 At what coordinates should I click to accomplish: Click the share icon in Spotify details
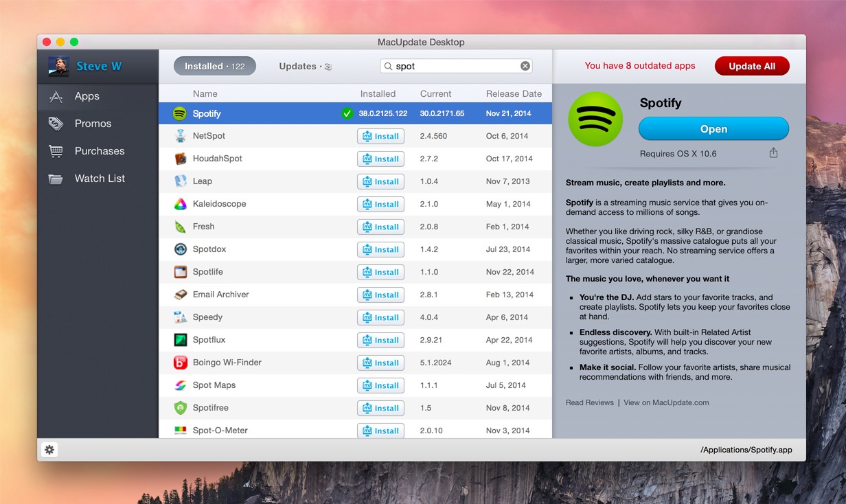pyautogui.click(x=773, y=153)
